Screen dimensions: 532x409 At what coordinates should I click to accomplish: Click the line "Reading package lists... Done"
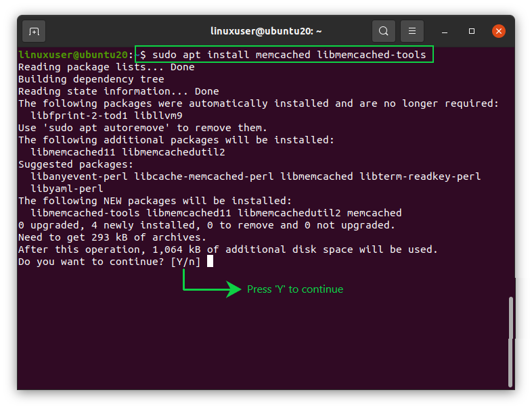(106, 67)
